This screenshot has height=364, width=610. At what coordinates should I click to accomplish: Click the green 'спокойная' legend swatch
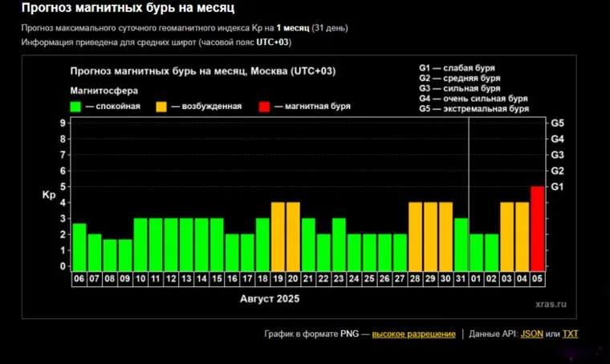76,106
